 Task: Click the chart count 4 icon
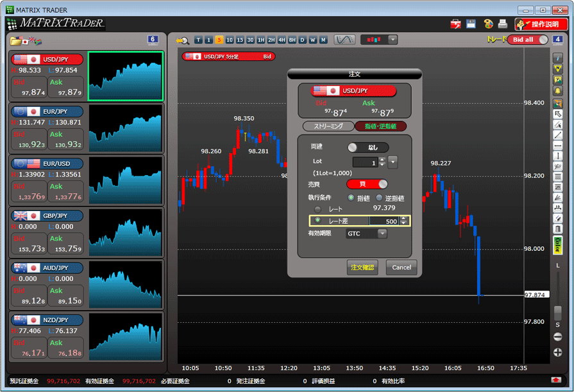click(x=557, y=40)
